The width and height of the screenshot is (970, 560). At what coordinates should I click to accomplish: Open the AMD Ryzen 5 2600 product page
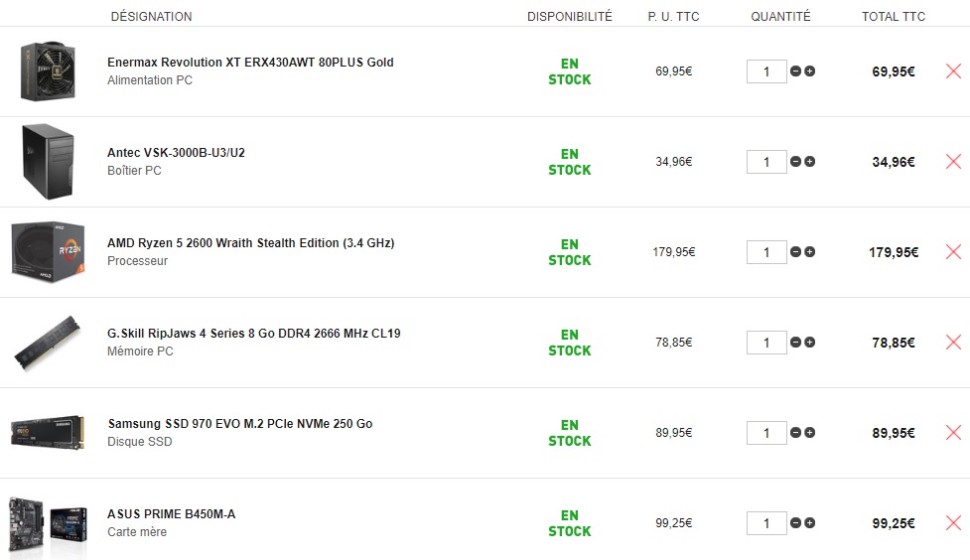[250, 243]
